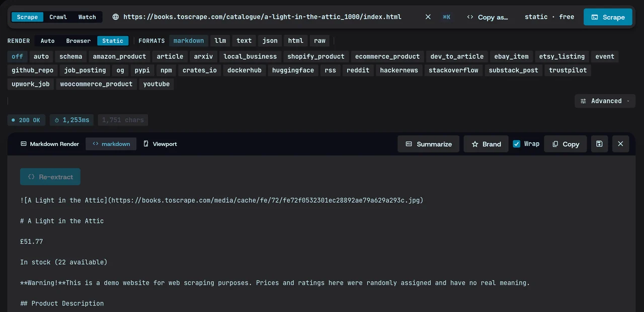Click the globe icon beside the URL

[116, 17]
